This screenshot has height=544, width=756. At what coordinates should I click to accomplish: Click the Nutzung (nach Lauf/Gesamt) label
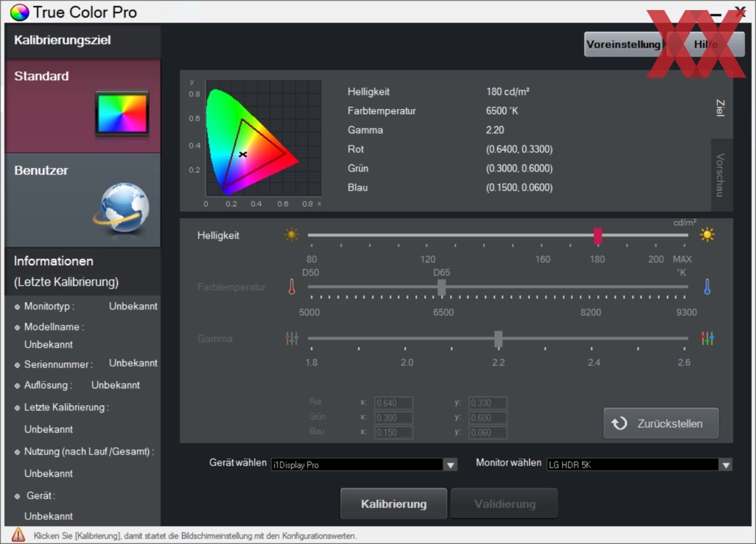pyautogui.click(x=89, y=451)
